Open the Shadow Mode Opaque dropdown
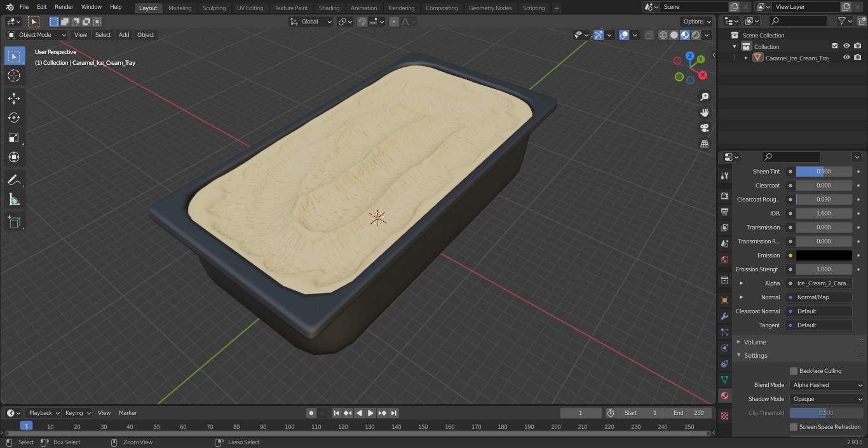This screenshot has width=868, height=448. (827, 399)
